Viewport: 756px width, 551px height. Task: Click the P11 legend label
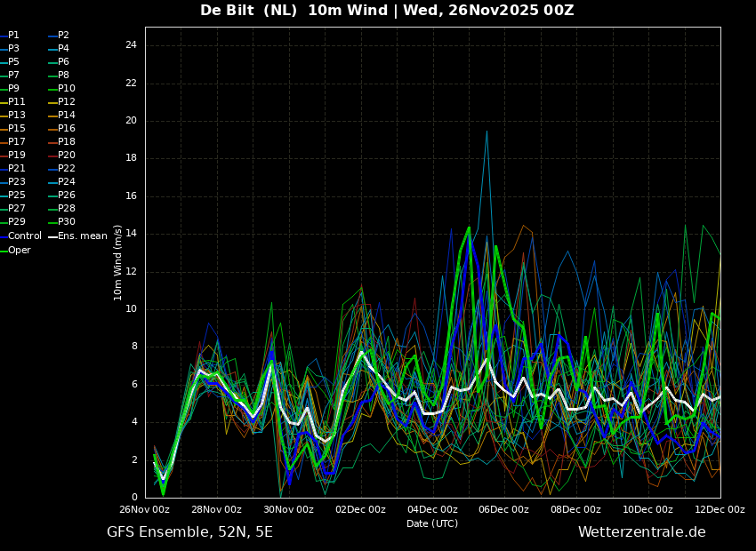[12, 101]
